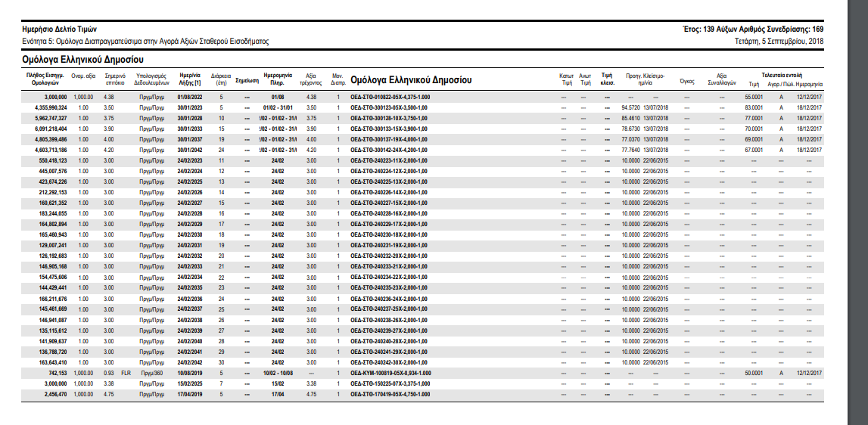The height and width of the screenshot is (425, 868).
Task: Click the 'FLR' marker in the ΚΥΜ row
Action: coord(127,373)
